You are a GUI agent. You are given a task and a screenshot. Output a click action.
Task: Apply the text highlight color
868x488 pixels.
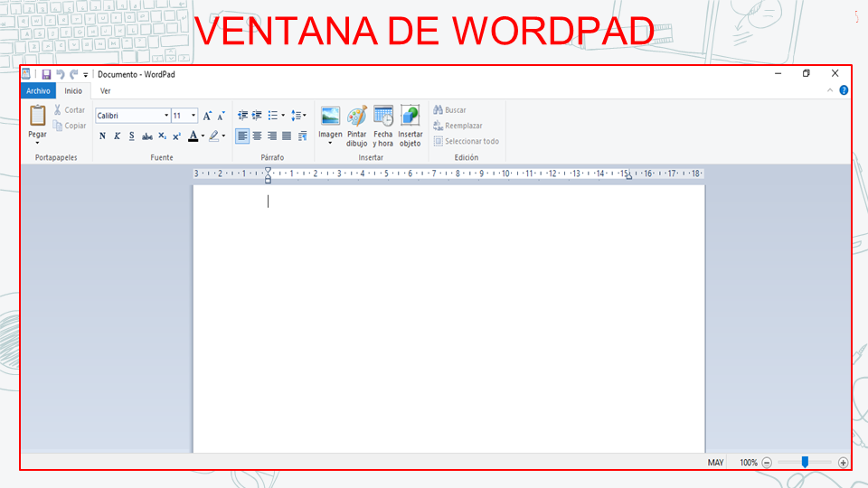(x=213, y=136)
